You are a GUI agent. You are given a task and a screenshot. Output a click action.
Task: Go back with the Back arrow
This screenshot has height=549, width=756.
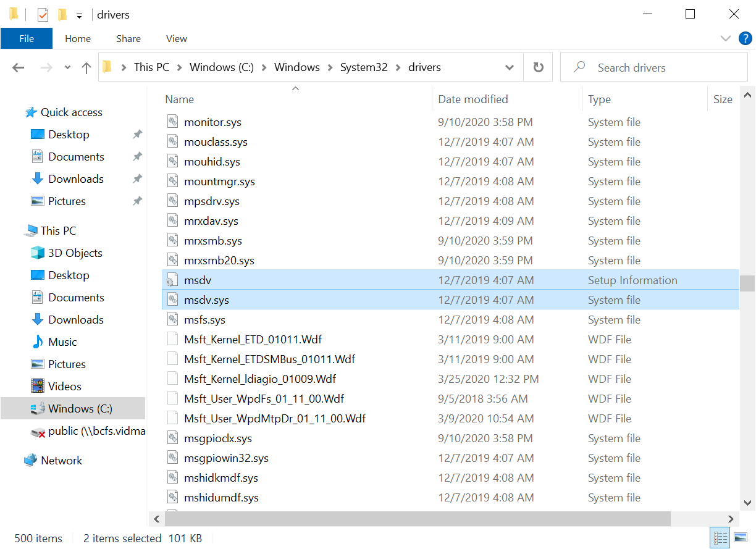tap(19, 68)
